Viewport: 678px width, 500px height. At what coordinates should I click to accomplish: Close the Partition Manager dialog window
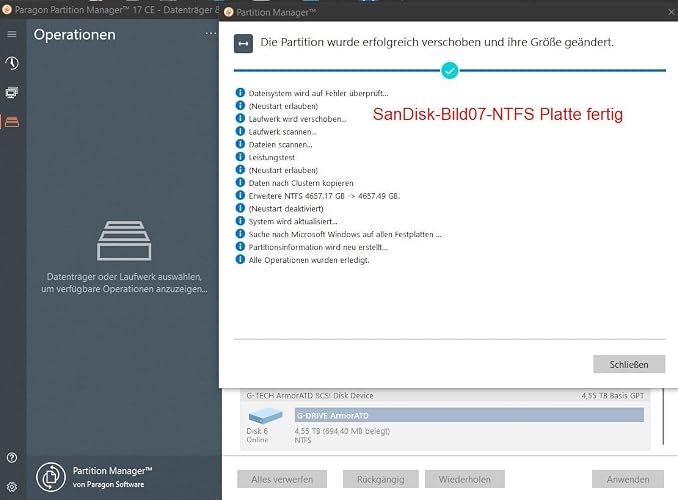point(671,12)
